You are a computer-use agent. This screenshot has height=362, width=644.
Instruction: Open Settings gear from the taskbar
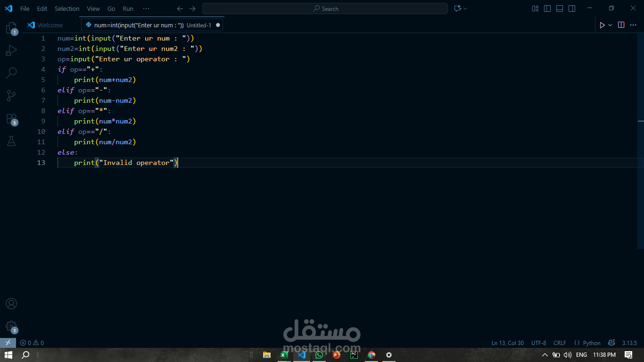pos(389,355)
